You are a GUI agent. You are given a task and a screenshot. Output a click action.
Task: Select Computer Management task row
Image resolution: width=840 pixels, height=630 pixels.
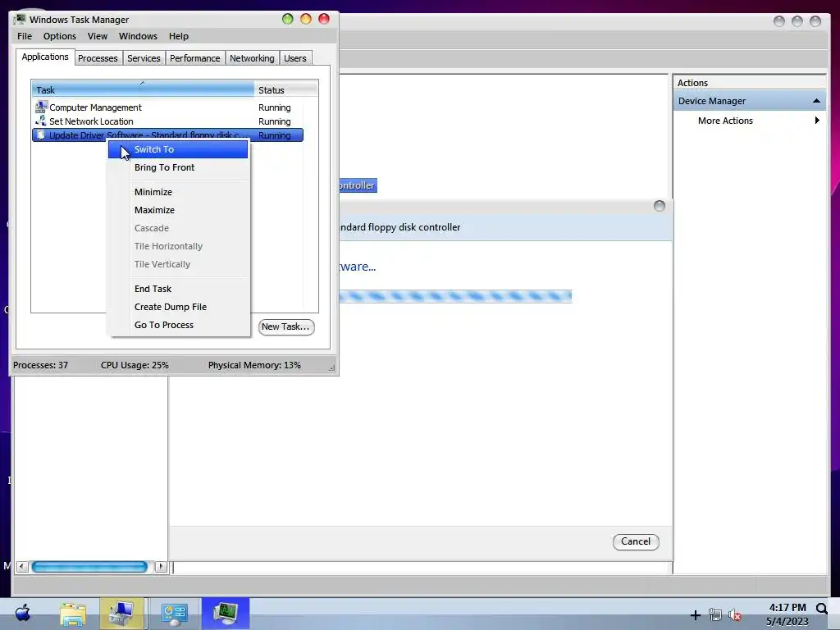click(x=167, y=107)
